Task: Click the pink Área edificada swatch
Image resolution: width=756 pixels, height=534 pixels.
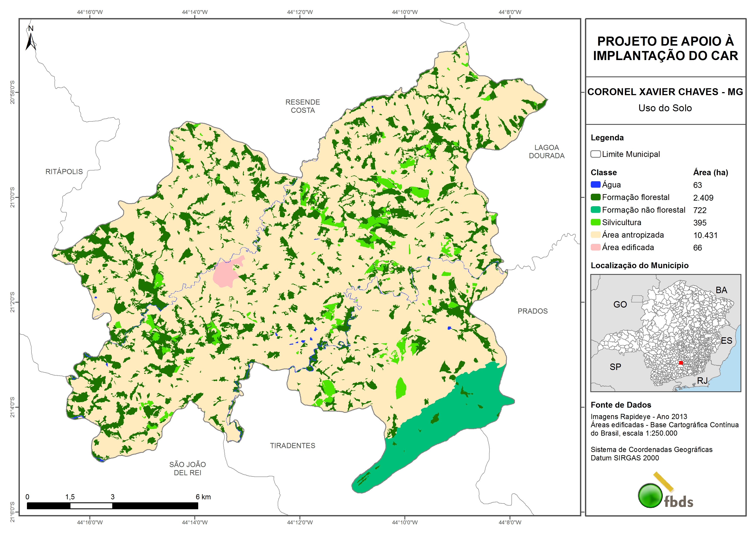Action: pyautogui.click(x=595, y=247)
